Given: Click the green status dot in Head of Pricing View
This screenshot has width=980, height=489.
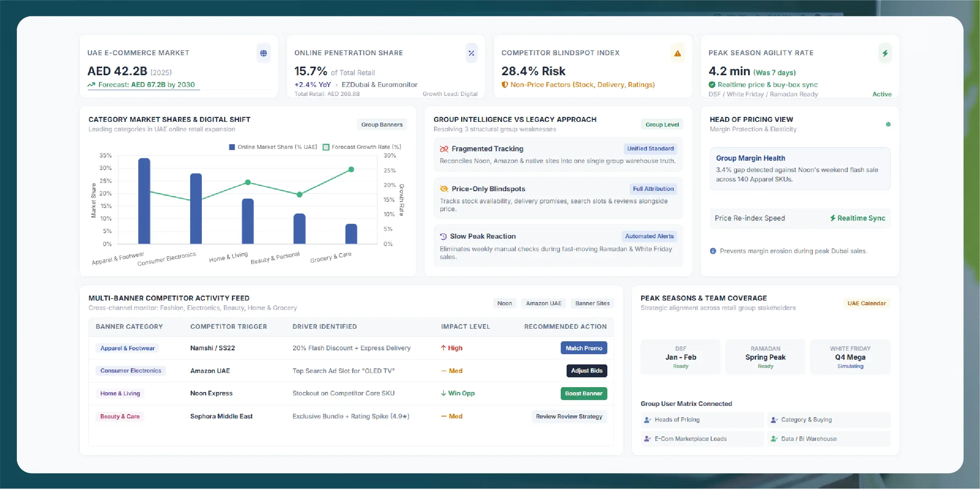Looking at the screenshot, I should click(888, 124).
